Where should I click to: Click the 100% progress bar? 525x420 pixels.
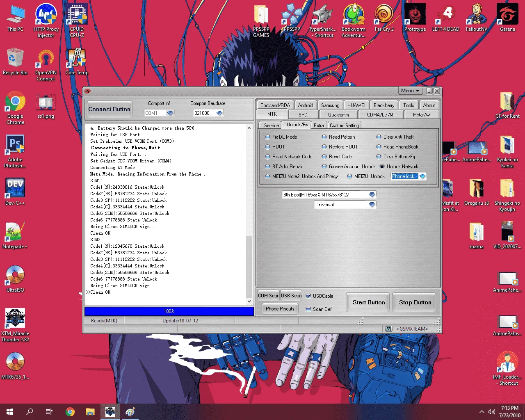coord(169,311)
